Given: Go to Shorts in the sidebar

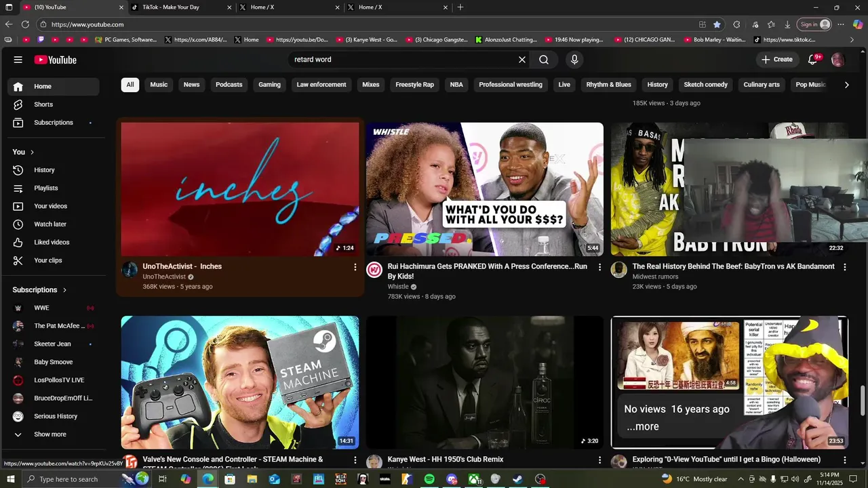Looking at the screenshot, I should pyautogui.click(x=53, y=104).
